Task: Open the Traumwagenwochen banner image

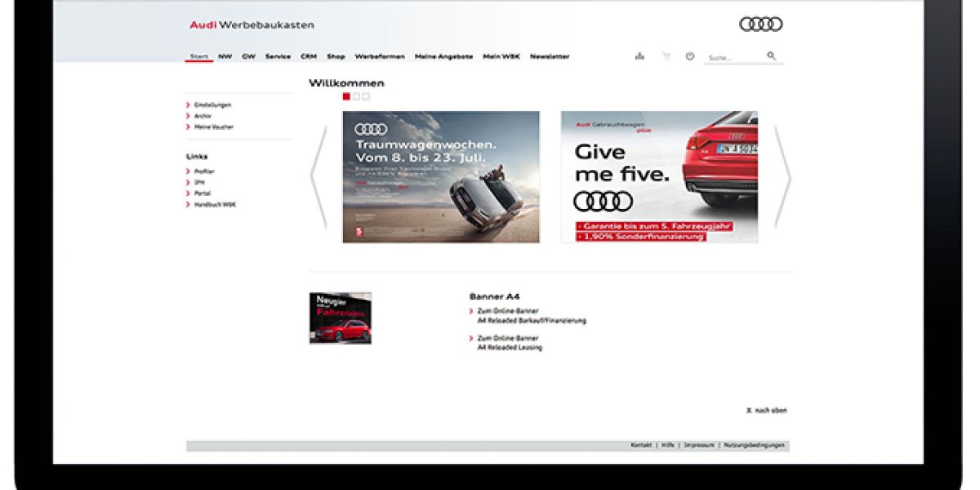Action: (x=441, y=177)
